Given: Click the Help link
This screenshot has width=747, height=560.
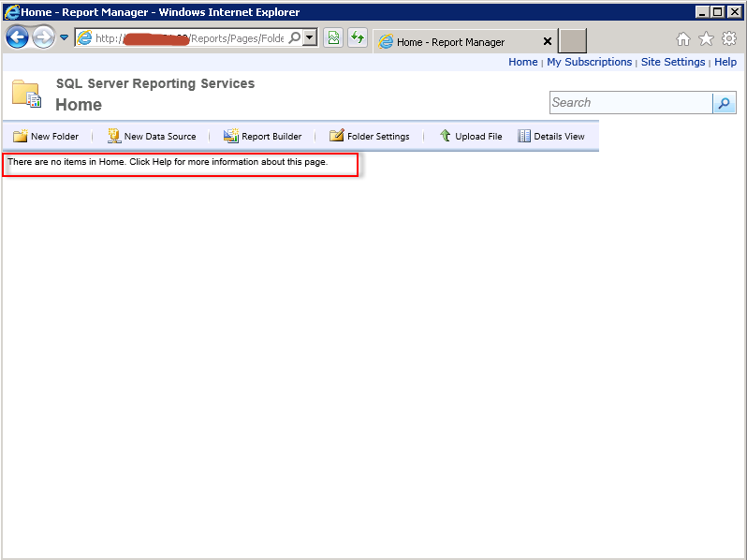Looking at the screenshot, I should (725, 62).
